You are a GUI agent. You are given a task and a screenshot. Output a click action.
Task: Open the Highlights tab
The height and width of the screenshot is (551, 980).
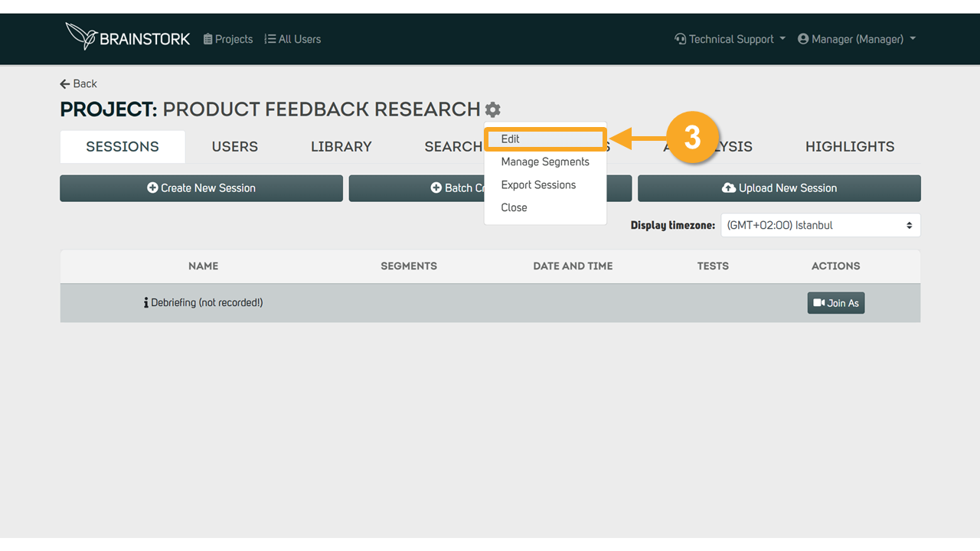coord(849,147)
